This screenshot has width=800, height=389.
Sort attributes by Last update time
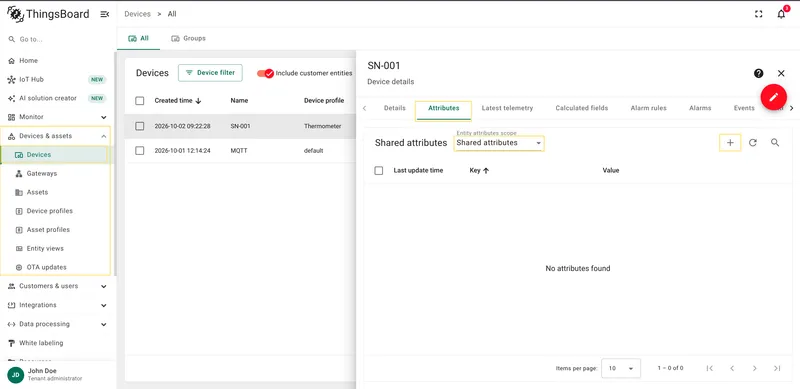(418, 171)
